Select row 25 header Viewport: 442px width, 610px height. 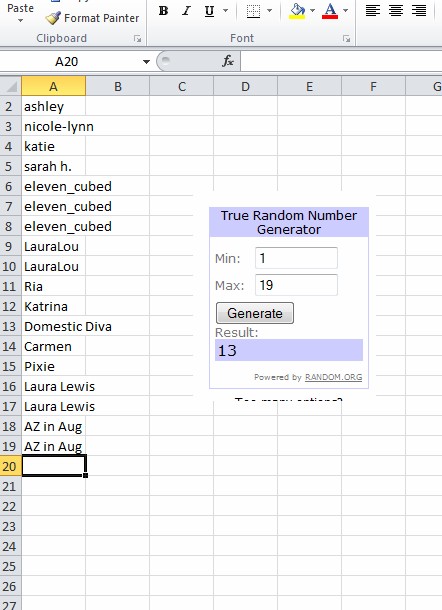(11, 566)
